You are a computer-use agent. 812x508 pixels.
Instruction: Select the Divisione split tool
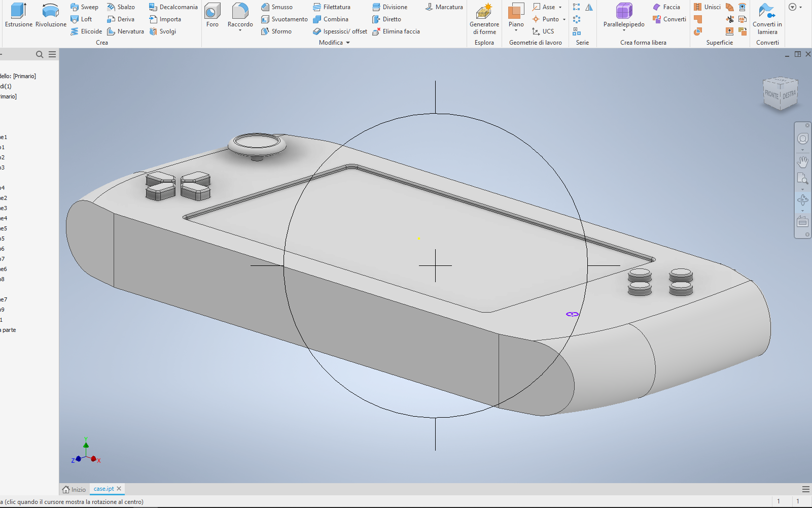coord(390,7)
